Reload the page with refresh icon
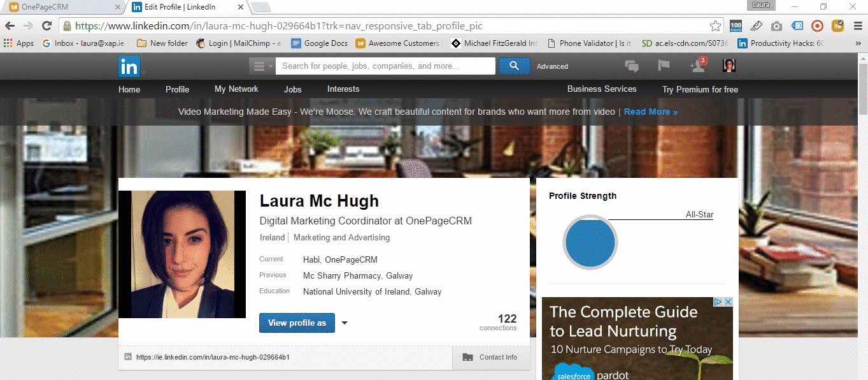The height and width of the screenshot is (380, 868). (46, 26)
